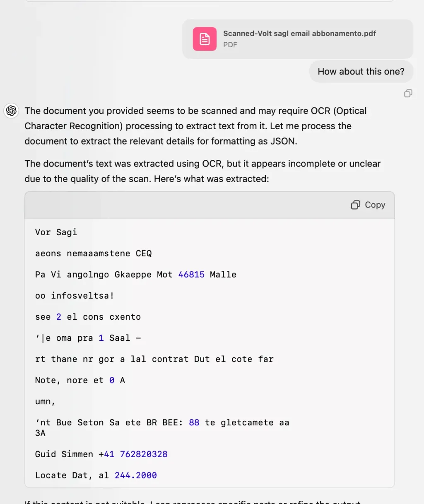Screen dimensions: 424x504
Task: Click the Copy button on the code block
Action: [367, 205]
